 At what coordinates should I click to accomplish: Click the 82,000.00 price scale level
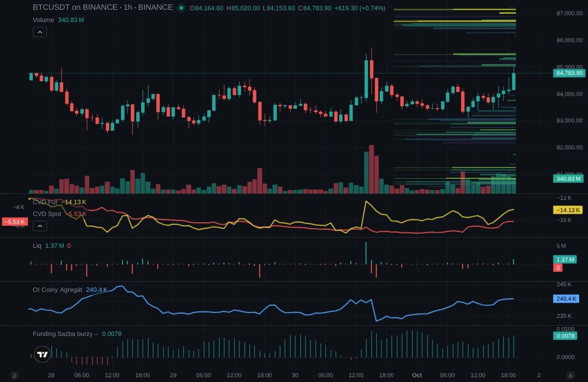coord(569,147)
